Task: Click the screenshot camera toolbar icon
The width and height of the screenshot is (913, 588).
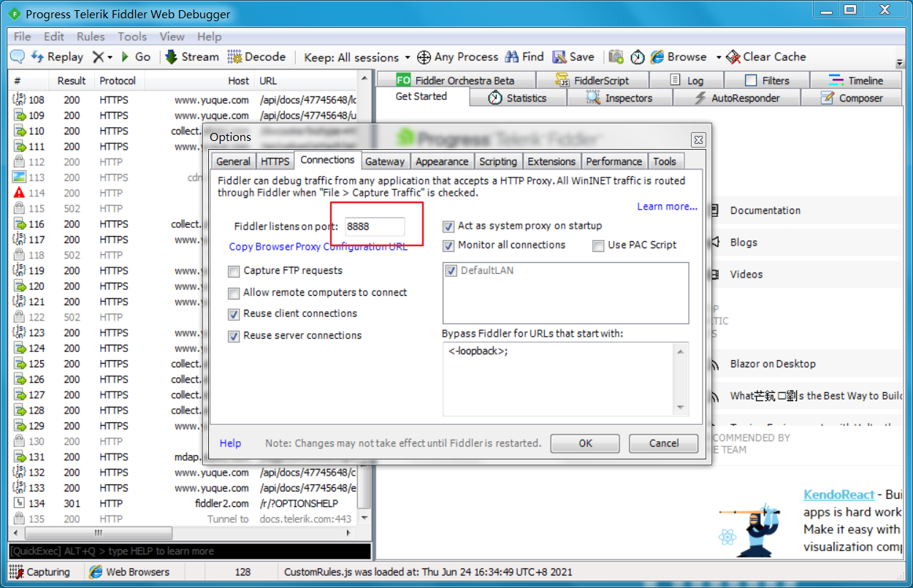Action: (616, 56)
